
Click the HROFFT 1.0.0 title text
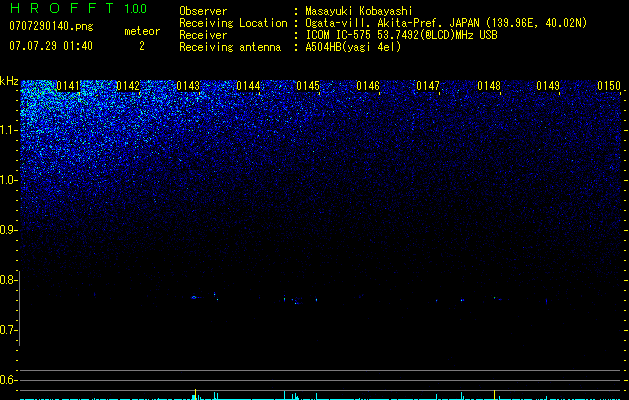tap(78, 8)
